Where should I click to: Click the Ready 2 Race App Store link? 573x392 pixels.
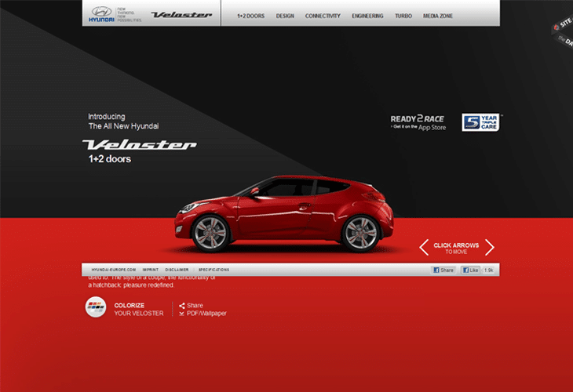(418, 122)
